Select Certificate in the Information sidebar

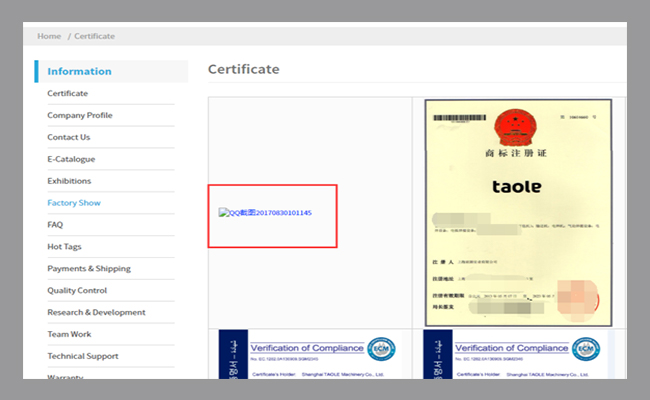click(x=67, y=93)
